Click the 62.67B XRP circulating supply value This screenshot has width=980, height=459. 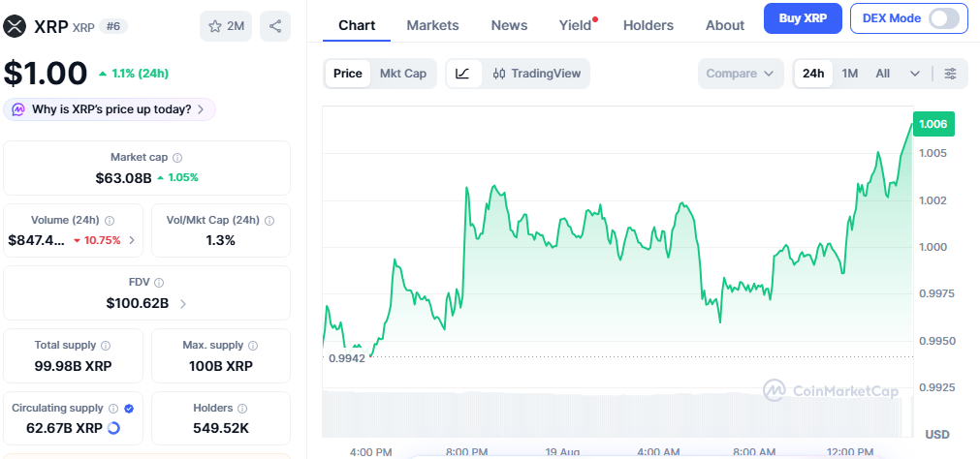pos(64,428)
